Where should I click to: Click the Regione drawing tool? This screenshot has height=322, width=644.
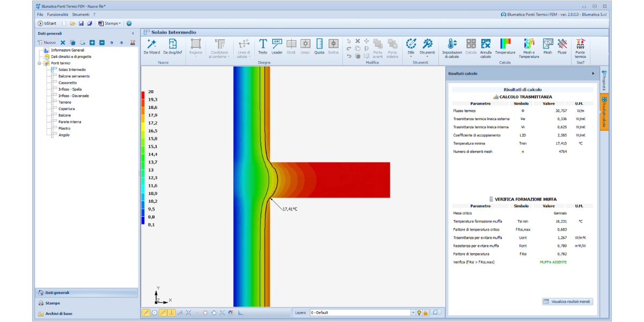click(x=196, y=47)
